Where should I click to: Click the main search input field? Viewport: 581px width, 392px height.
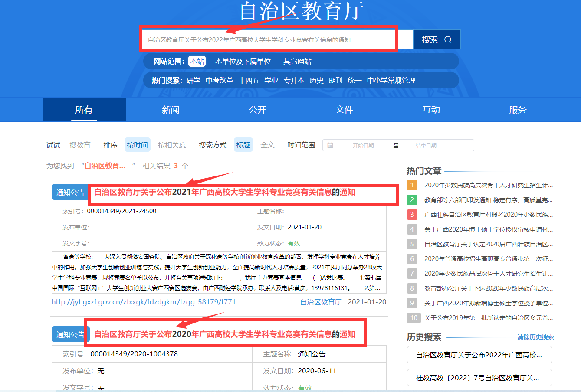[269, 40]
